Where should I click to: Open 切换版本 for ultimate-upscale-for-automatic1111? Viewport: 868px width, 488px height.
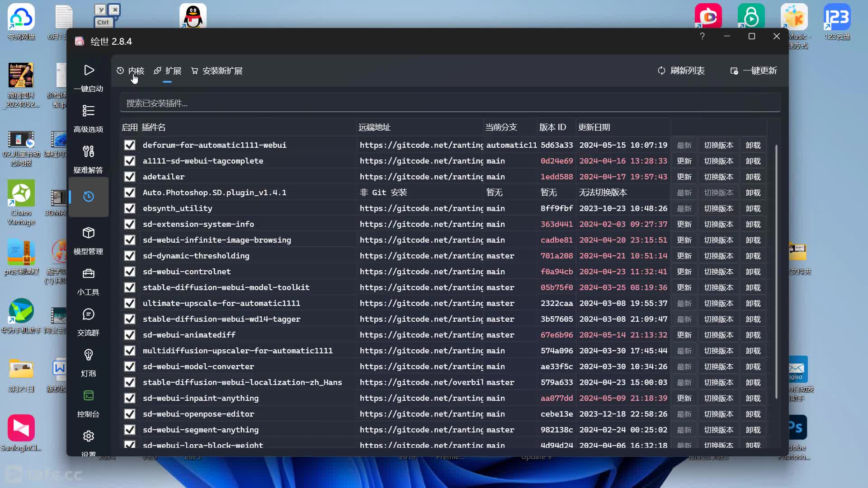pyautogui.click(x=719, y=303)
